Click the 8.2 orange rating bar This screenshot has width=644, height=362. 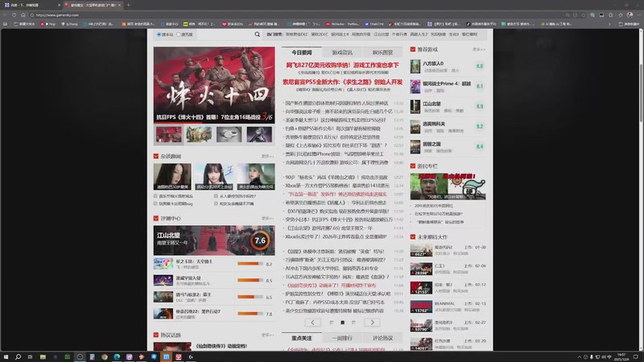pos(250,264)
